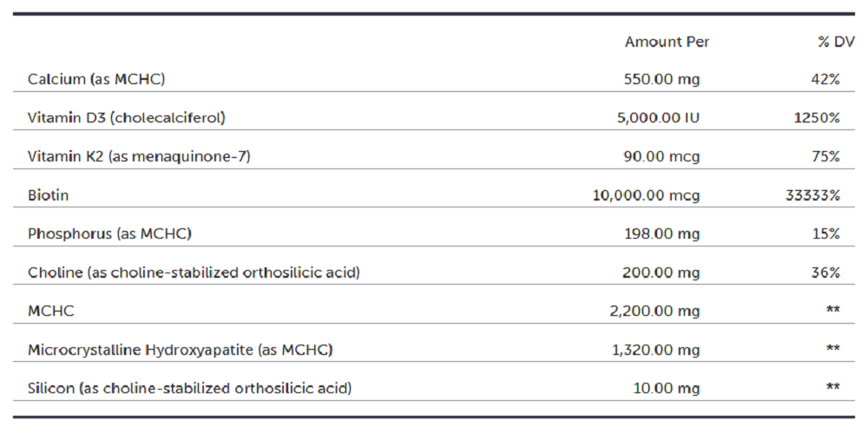Select the Choline orthosilicic acid label
Screen dimensions: 868x447
point(194,273)
